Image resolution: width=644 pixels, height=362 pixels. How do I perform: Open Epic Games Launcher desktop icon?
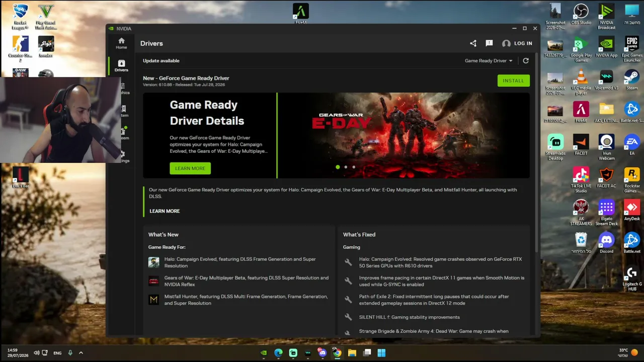tap(632, 49)
